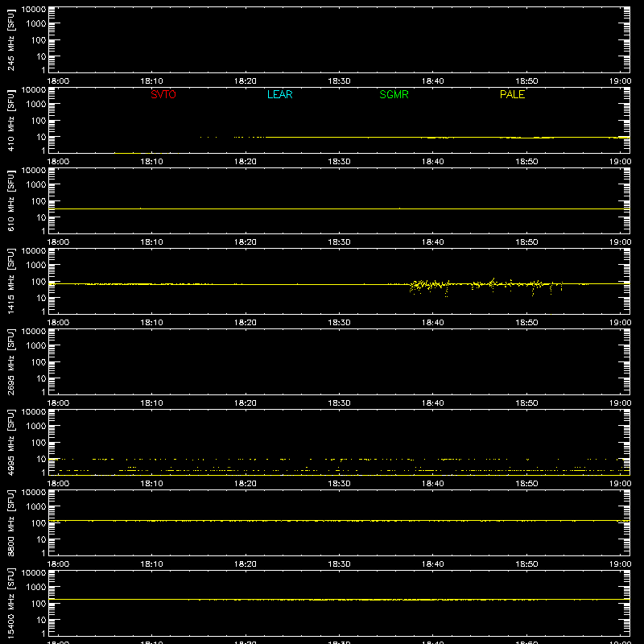Screen dimensions: 644x644
Task: Select the 18:10 label under the 410 MHz panel
Action: click(152, 162)
